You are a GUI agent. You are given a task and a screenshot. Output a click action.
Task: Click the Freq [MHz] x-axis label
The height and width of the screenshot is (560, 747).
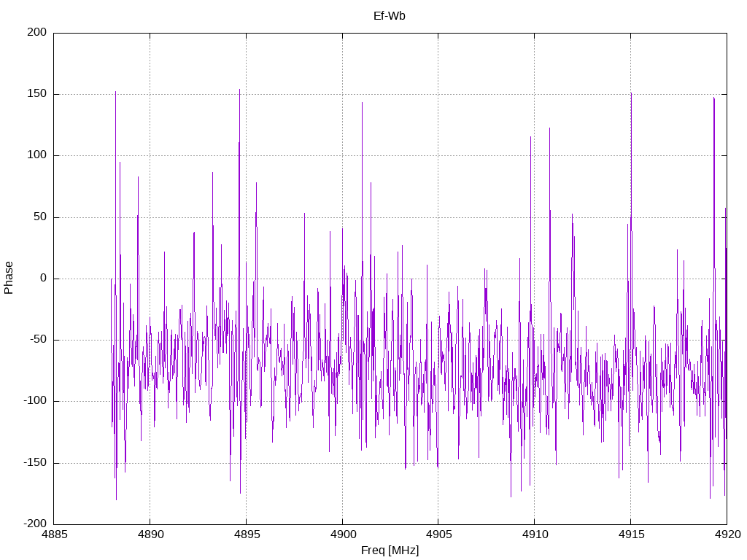click(x=390, y=550)
